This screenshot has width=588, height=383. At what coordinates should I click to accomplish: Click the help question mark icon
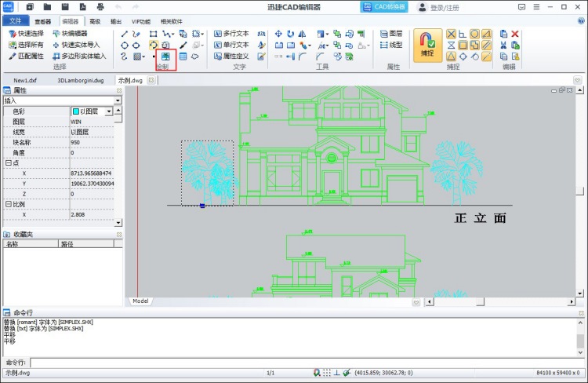tap(581, 21)
